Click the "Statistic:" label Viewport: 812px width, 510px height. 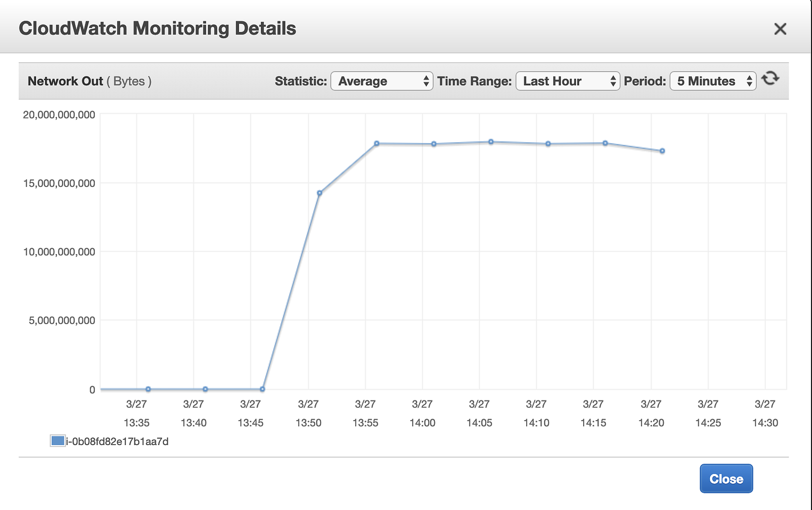[301, 81]
